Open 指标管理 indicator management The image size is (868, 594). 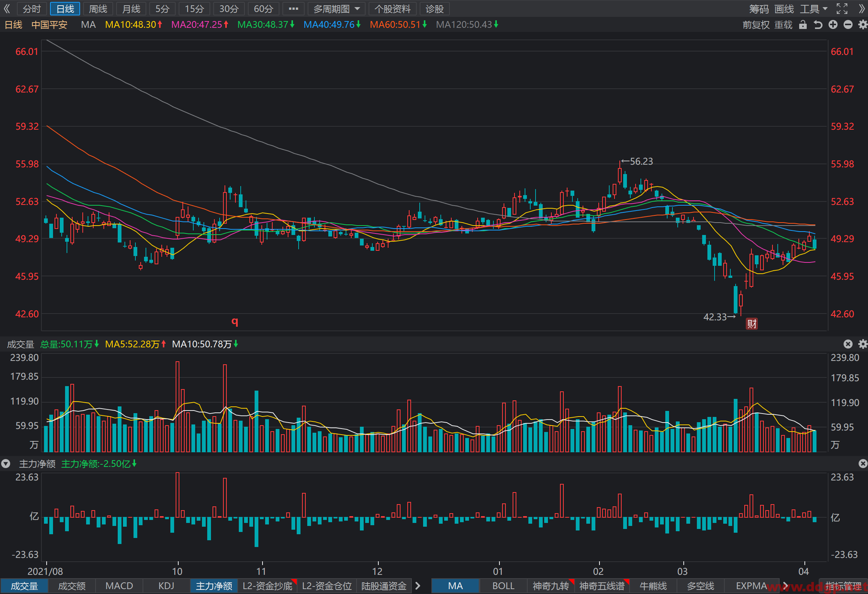[x=844, y=586]
